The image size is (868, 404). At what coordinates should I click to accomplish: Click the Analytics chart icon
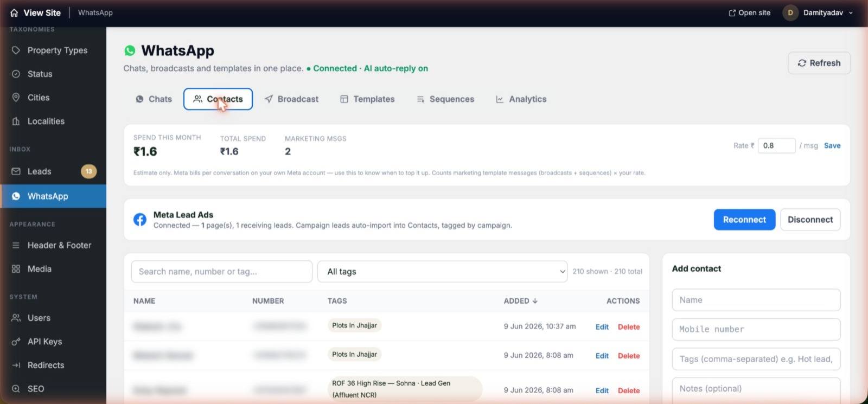click(500, 99)
